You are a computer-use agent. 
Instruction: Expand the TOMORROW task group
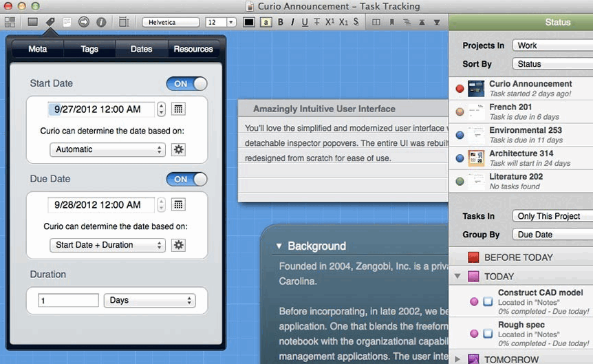pos(457,359)
